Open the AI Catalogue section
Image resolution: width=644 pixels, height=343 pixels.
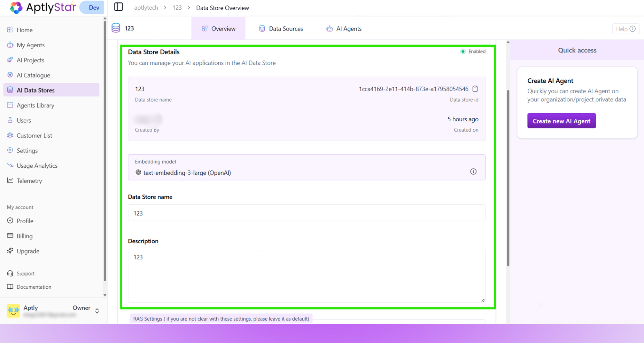[33, 75]
